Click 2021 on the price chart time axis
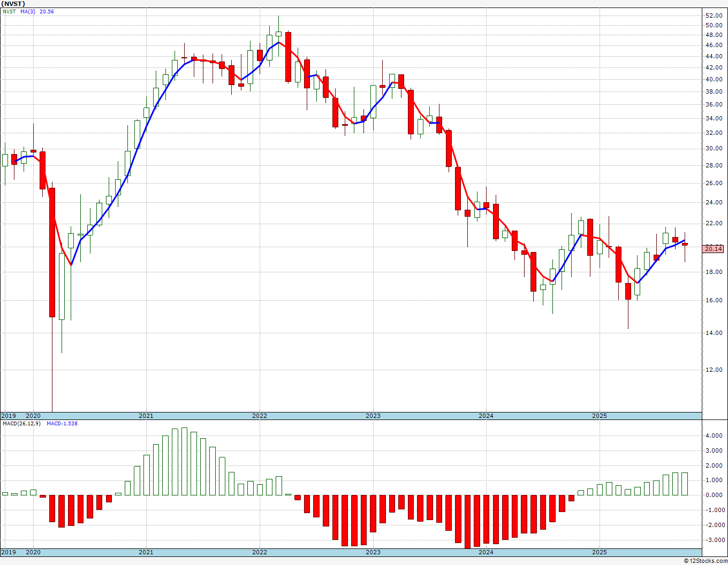This screenshot has height=565, width=728. 146,416
